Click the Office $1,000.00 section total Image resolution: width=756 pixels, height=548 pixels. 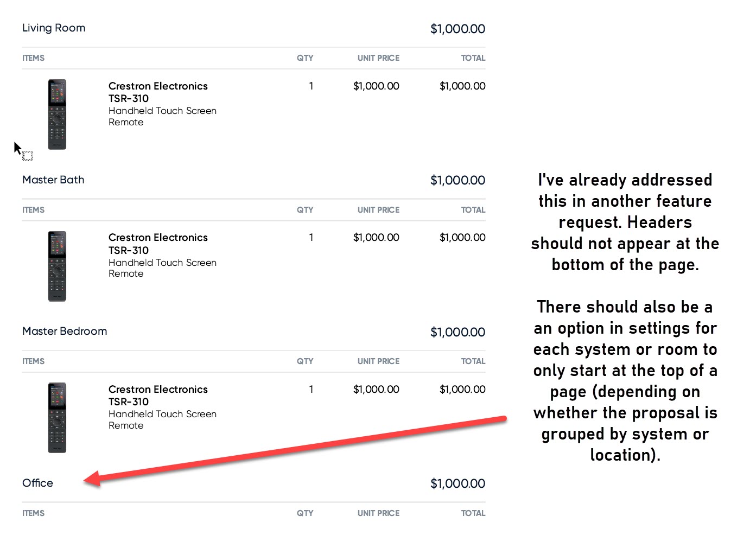click(458, 483)
